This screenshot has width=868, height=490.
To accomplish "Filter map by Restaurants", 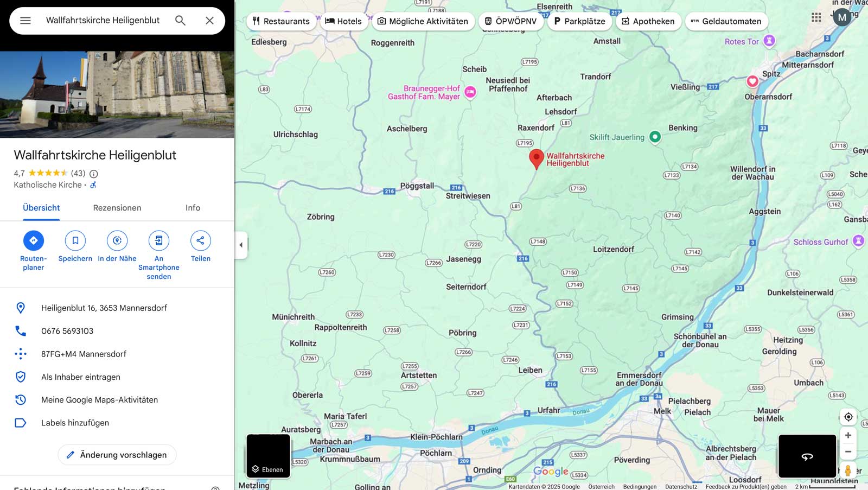I will coord(281,21).
